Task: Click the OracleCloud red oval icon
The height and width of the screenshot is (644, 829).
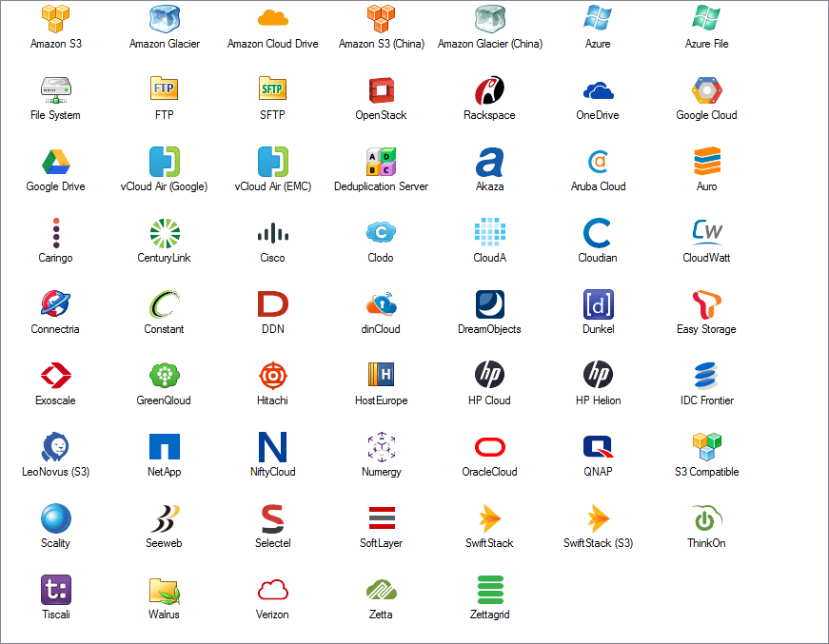Action: (489, 447)
